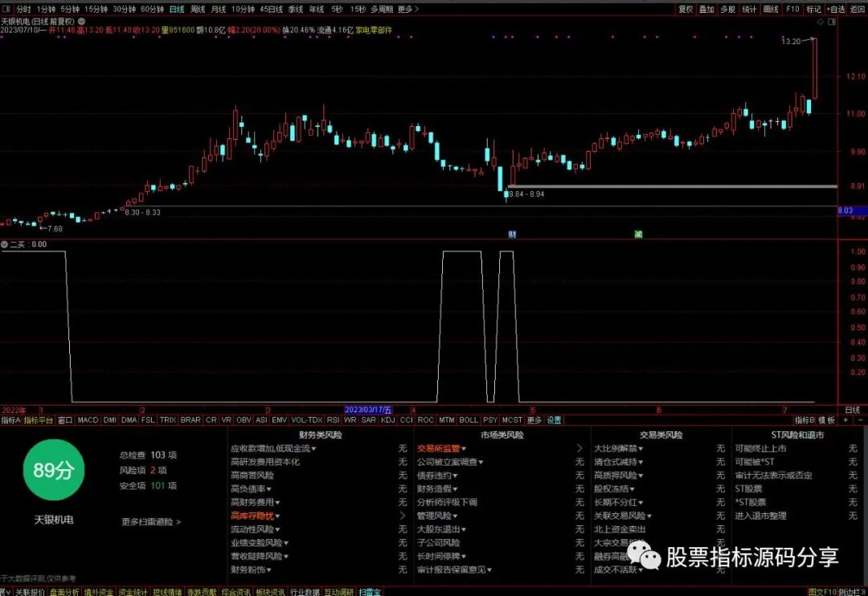Select the KDJ indicator
Viewport: 868px width, 596px height.
tap(388, 420)
